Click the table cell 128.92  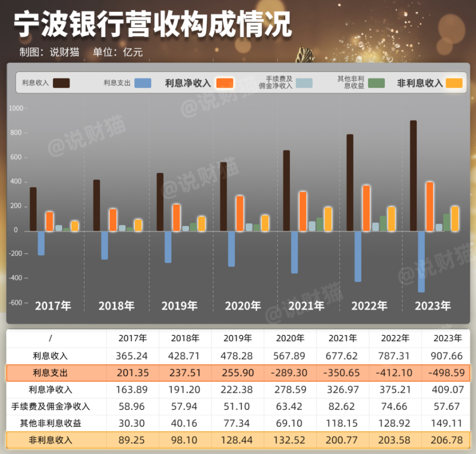394,423
